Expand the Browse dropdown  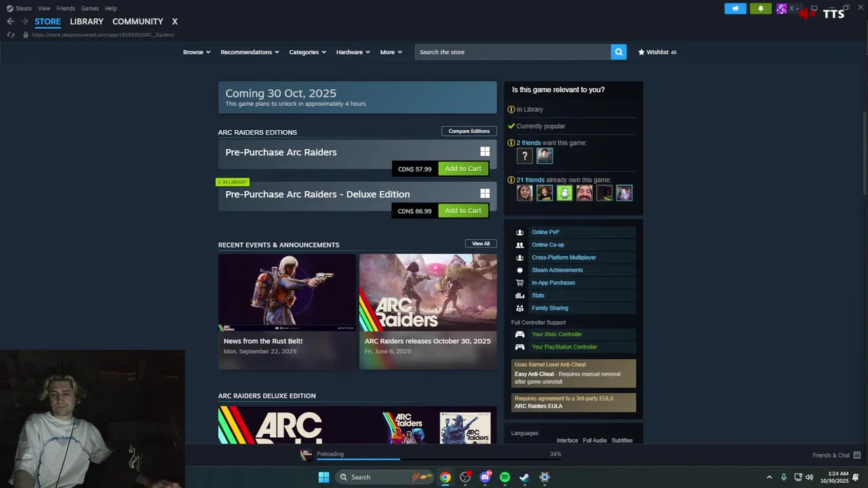coord(197,52)
